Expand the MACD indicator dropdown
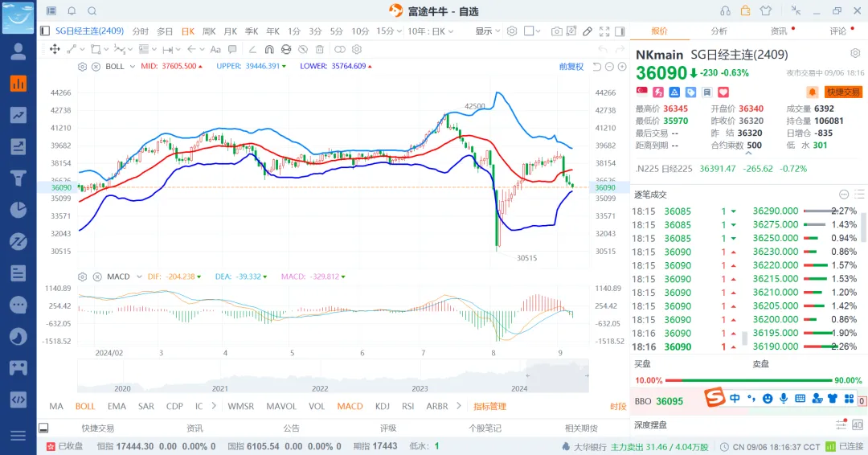The image size is (868, 455). pos(139,277)
